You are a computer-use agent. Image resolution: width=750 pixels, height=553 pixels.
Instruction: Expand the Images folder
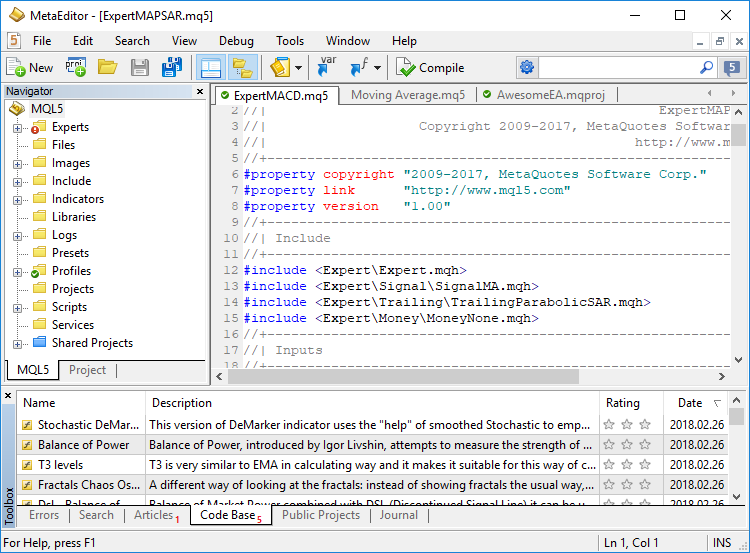pyautogui.click(x=17, y=164)
